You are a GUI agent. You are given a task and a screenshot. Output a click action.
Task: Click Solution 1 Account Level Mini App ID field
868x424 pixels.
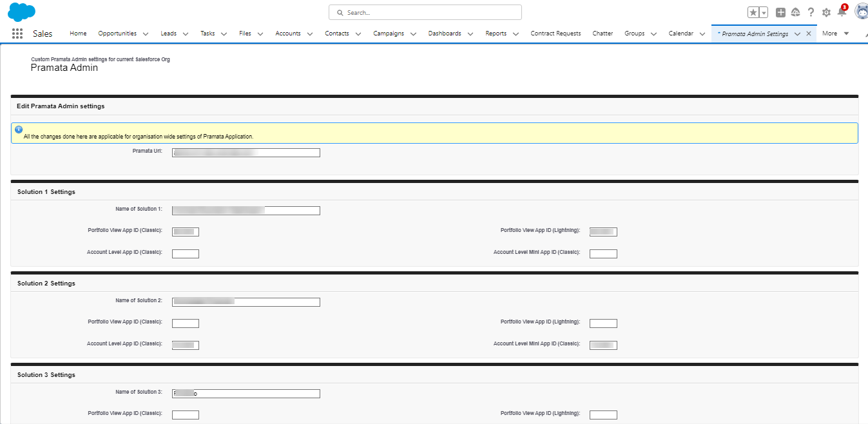pos(603,254)
